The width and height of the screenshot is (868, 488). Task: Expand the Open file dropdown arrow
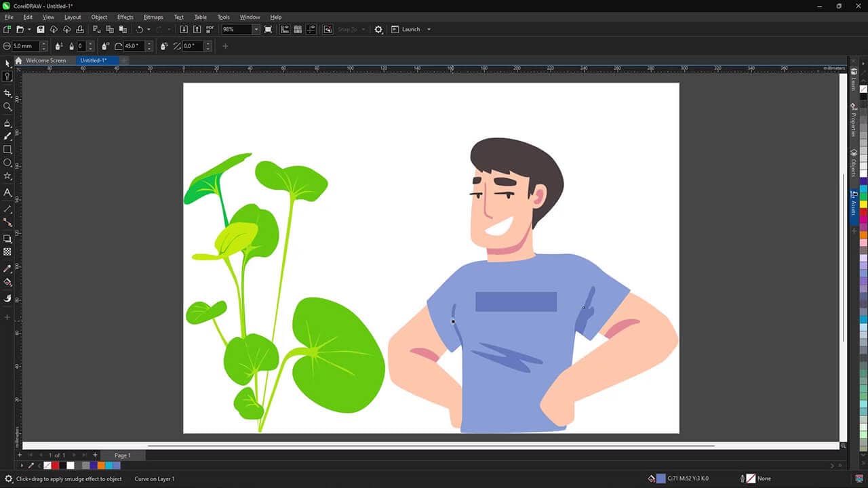(x=29, y=30)
